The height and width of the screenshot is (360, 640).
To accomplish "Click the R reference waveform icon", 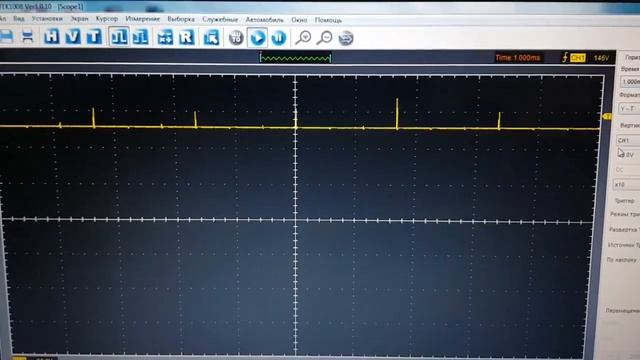I will click(187, 38).
